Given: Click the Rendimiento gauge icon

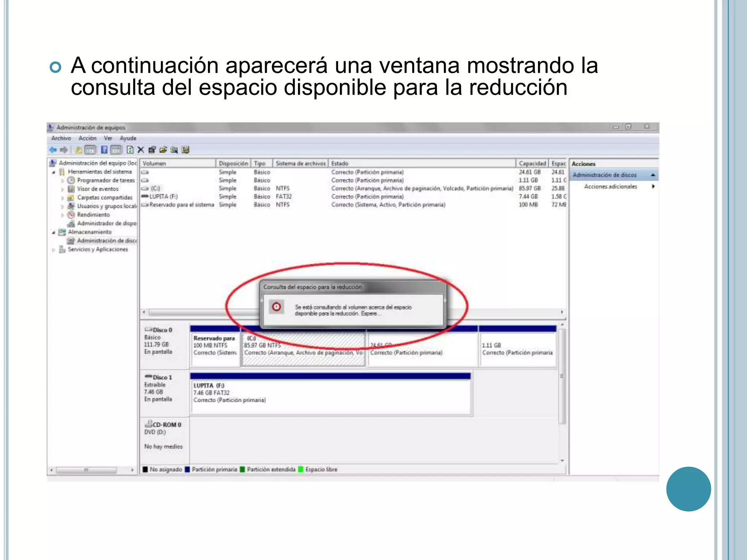Looking at the screenshot, I should [x=71, y=215].
